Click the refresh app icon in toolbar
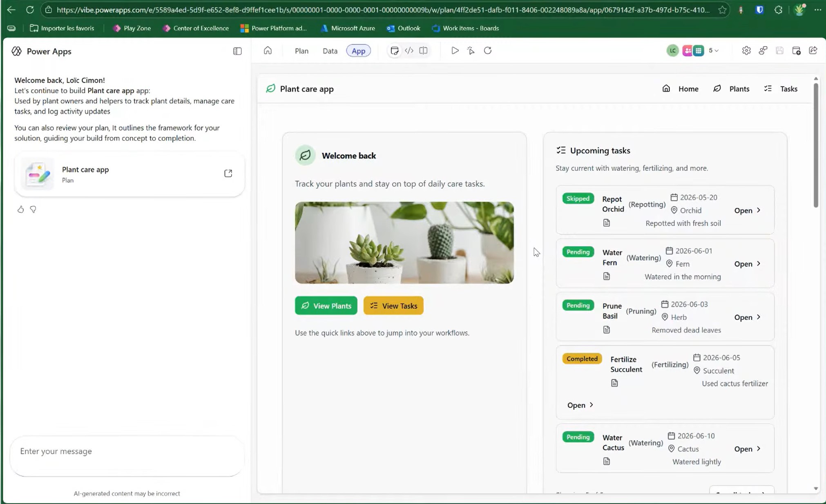826x504 pixels. [x=488, y=51]
